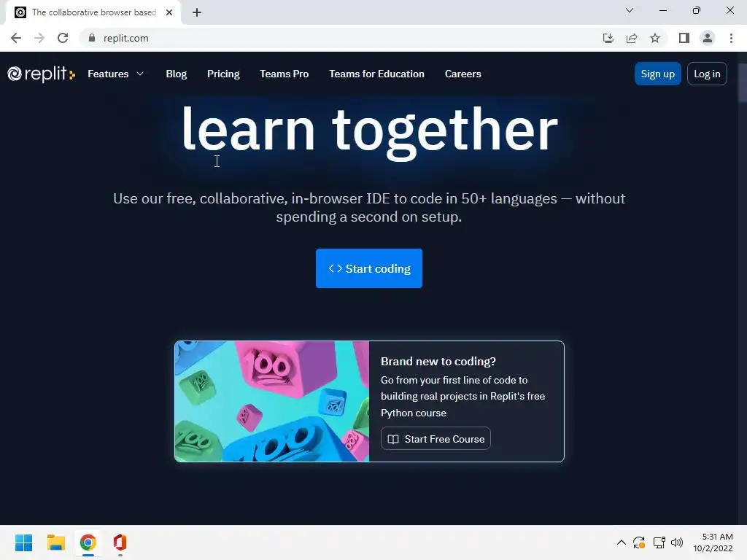
Task: Click the sync update tray icon
Action: [x=639, y=542]
